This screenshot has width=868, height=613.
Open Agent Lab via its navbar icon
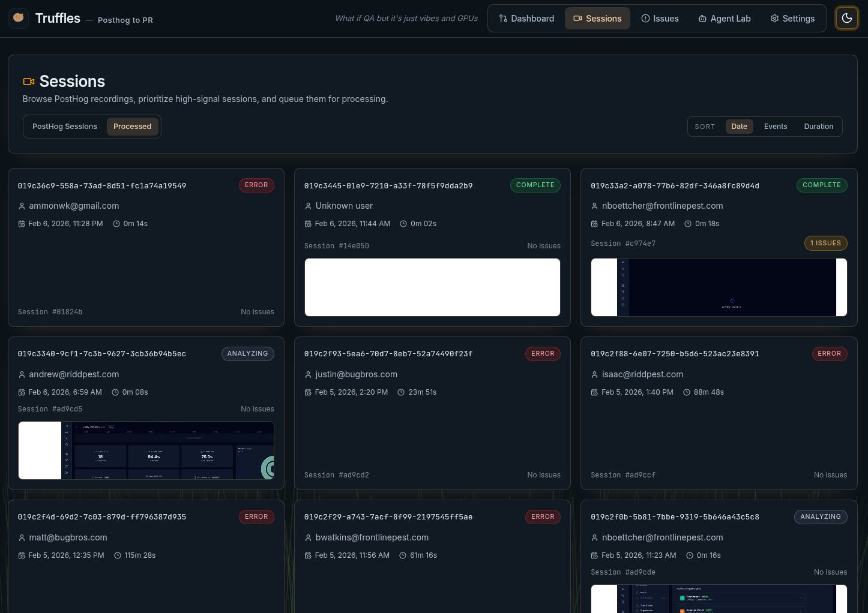click(702, 18)
